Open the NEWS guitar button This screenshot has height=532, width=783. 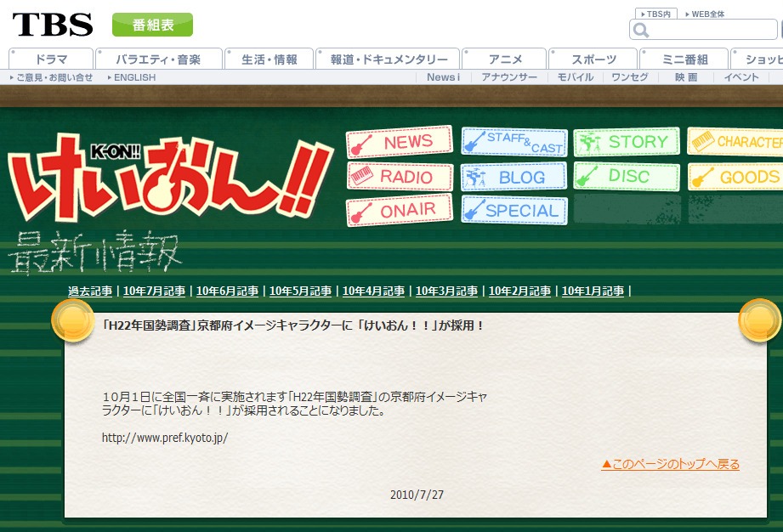click(399, 142)
